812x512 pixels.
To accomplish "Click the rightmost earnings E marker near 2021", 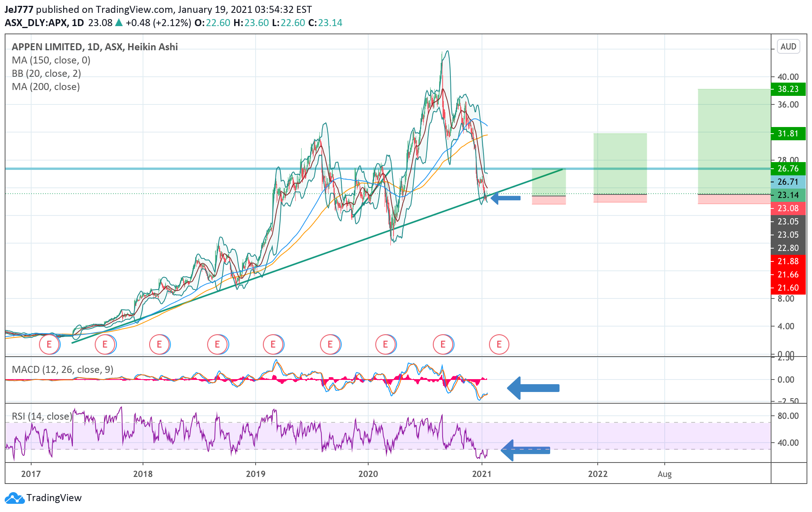I will [x=499, y=344].
